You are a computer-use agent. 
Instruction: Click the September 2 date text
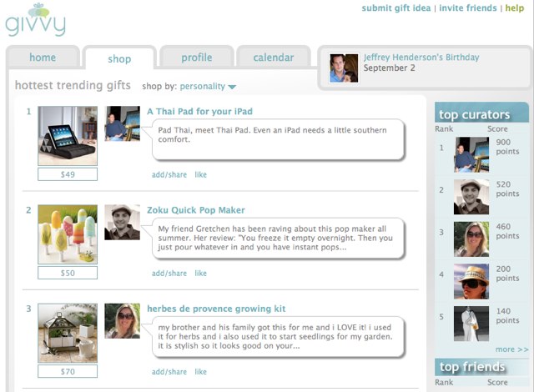tap(390, 68)
